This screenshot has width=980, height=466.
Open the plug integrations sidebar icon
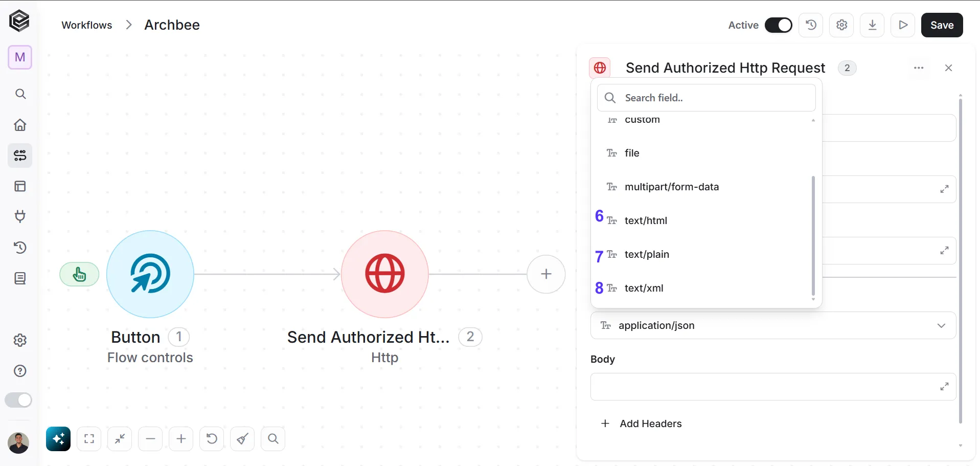pyautogui.click(x=20, y=216)
